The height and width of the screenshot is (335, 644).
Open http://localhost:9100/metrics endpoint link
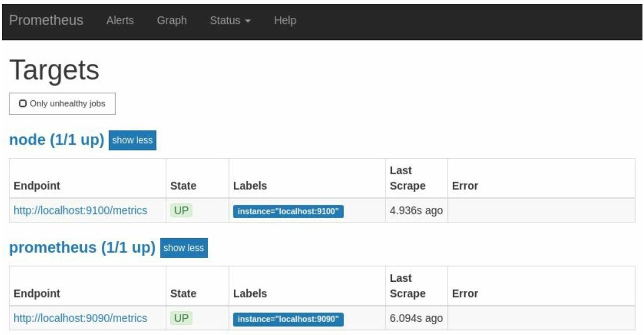point(80,210)
